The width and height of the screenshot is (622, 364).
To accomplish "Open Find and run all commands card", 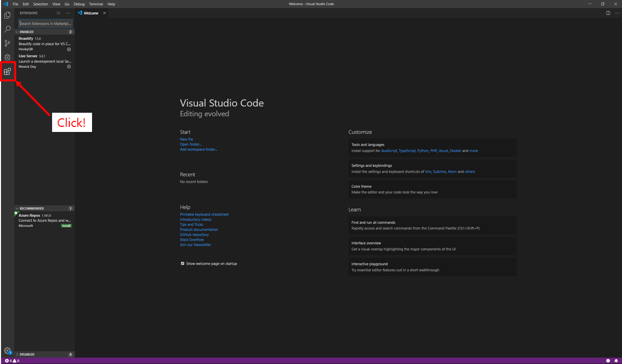I will (x=432, y=225).
